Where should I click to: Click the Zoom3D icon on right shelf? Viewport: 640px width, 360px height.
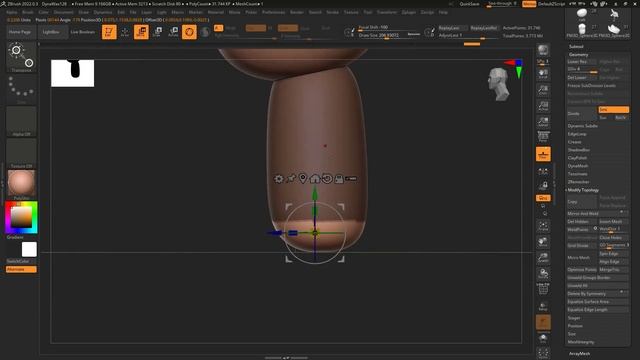coord(543,258)
